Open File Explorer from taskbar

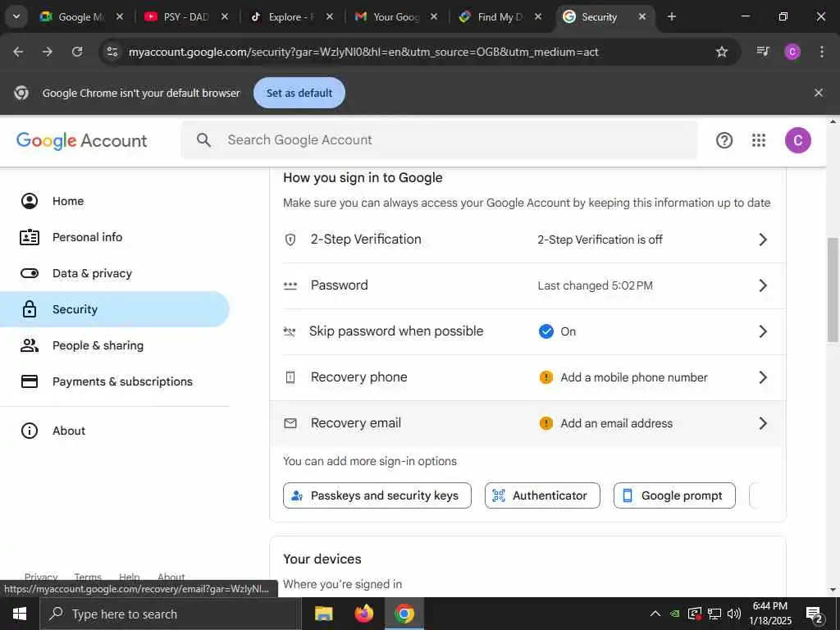pos(323,614)
